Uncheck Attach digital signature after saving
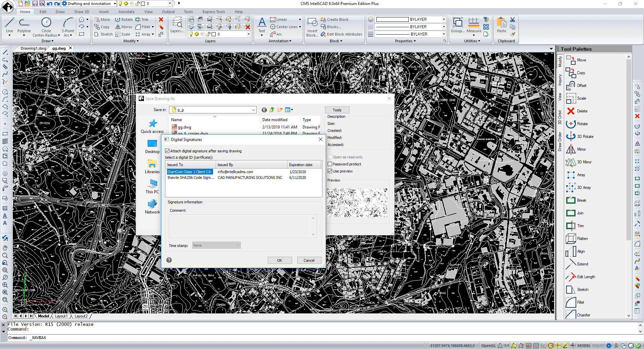The width and height of the screenshot is (644, 349). (x=167, y=151)
